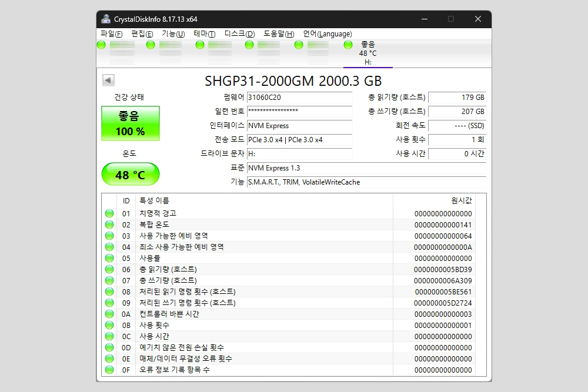Click the ---- (SSD) rotation speed value
The width and height of the screenshot is (588, 392).
point(457,126)
